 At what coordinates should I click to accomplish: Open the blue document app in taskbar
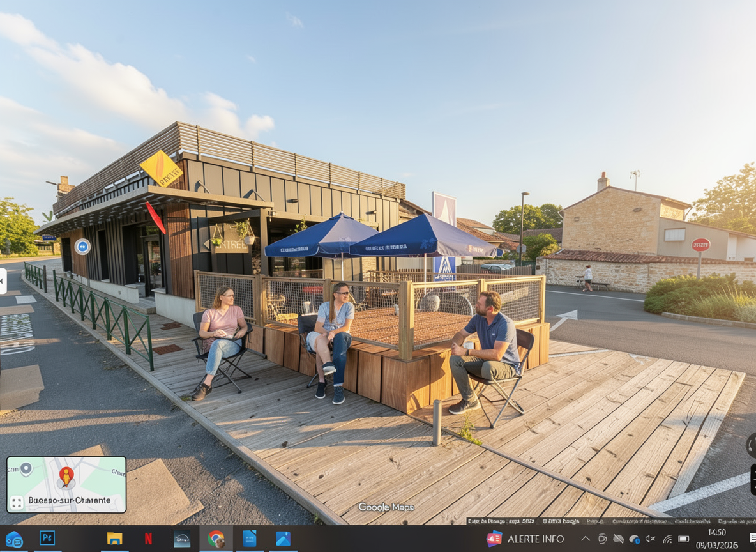pos(250,539)
